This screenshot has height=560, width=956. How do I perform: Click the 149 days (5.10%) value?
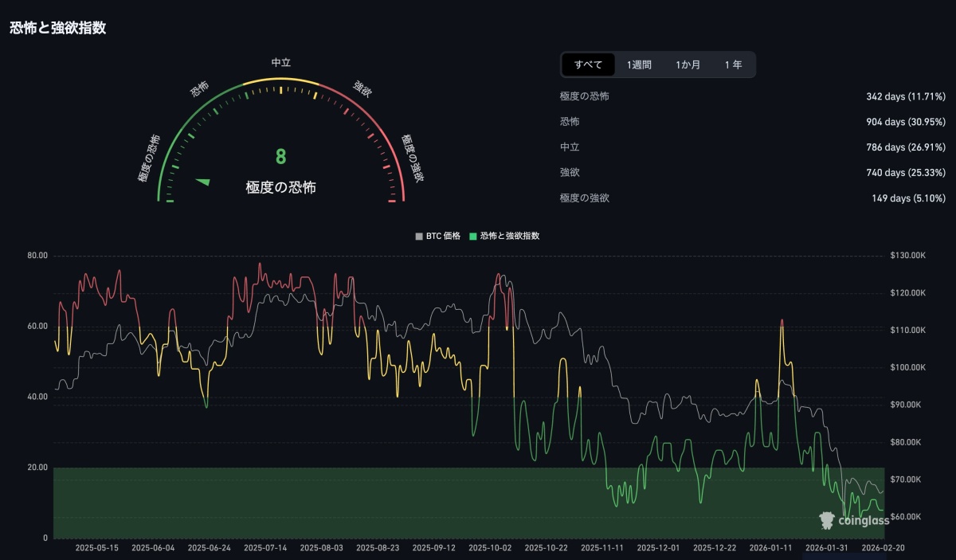(909, 198)
